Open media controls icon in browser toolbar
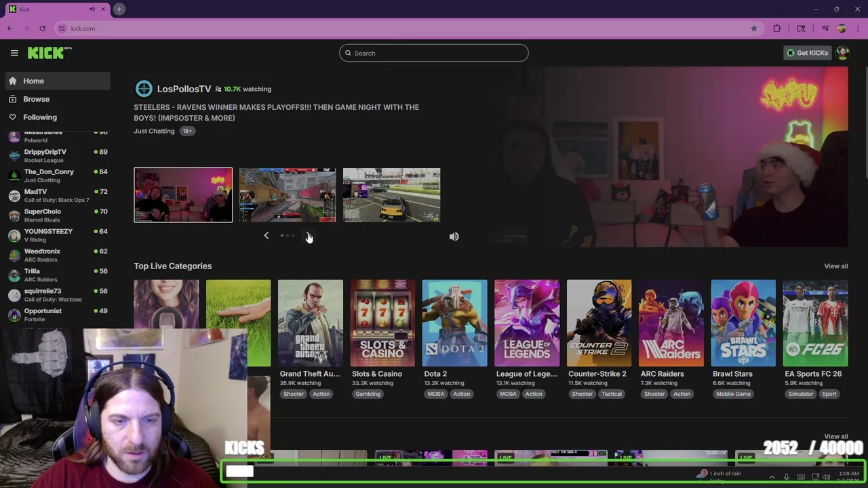868x488 pixels. pyautogui.click(x=825, y=28)
